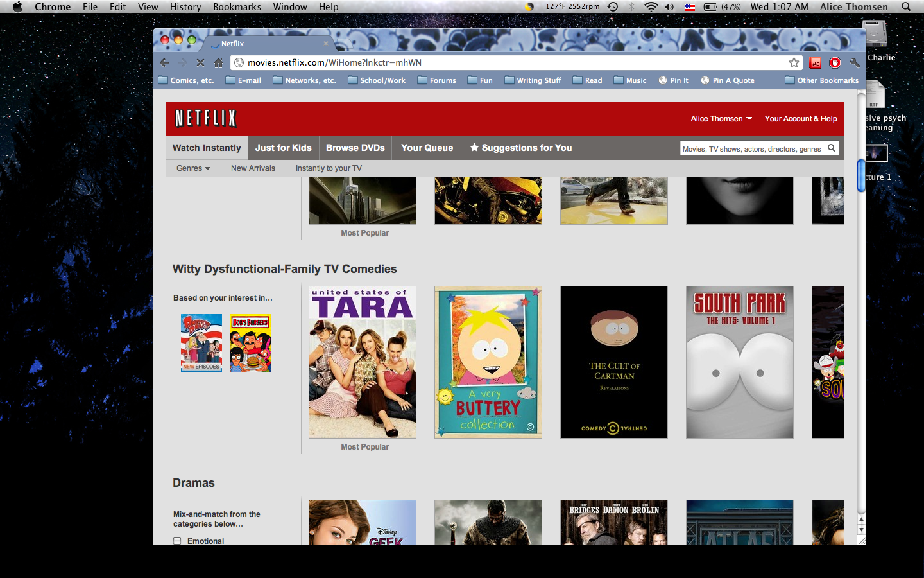
Task: Close the Netflix tab
Action: coord(325,44)
